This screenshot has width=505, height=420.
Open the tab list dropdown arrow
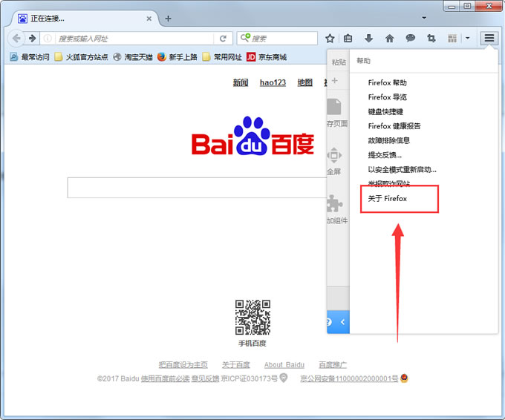click(x=424, y=18)
